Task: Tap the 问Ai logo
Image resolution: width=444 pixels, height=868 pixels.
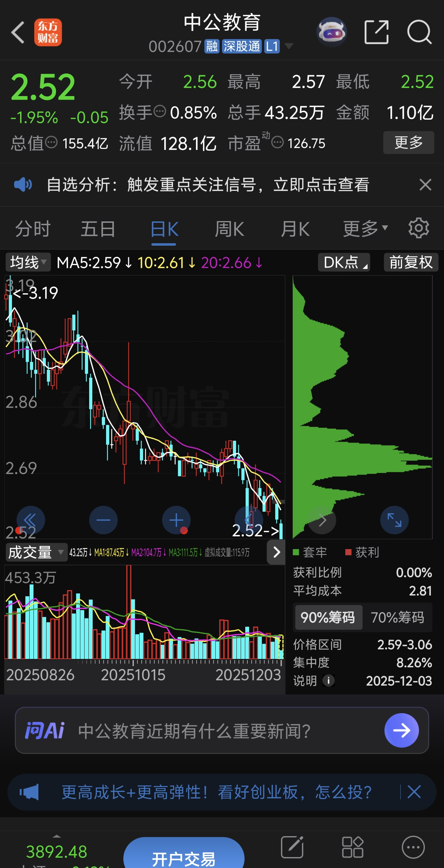Action: 45,730
